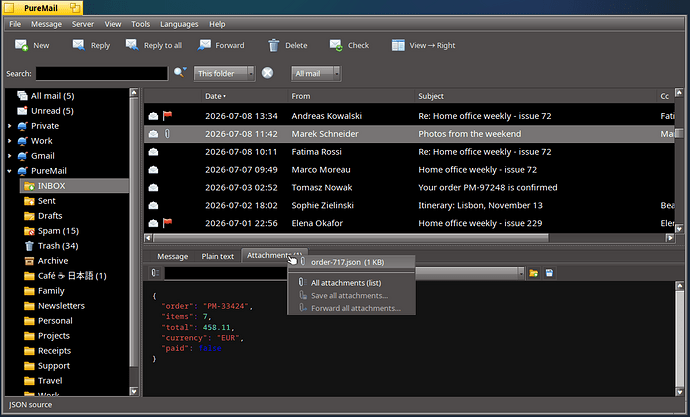Click the message list horizontal scrollbar thumb

(x=351, y=238)
